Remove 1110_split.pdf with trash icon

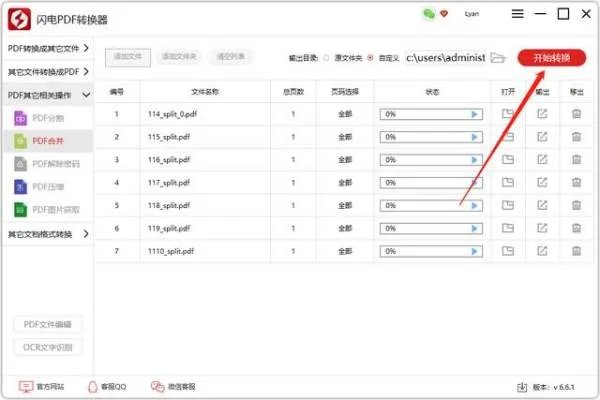coord(576,251)
